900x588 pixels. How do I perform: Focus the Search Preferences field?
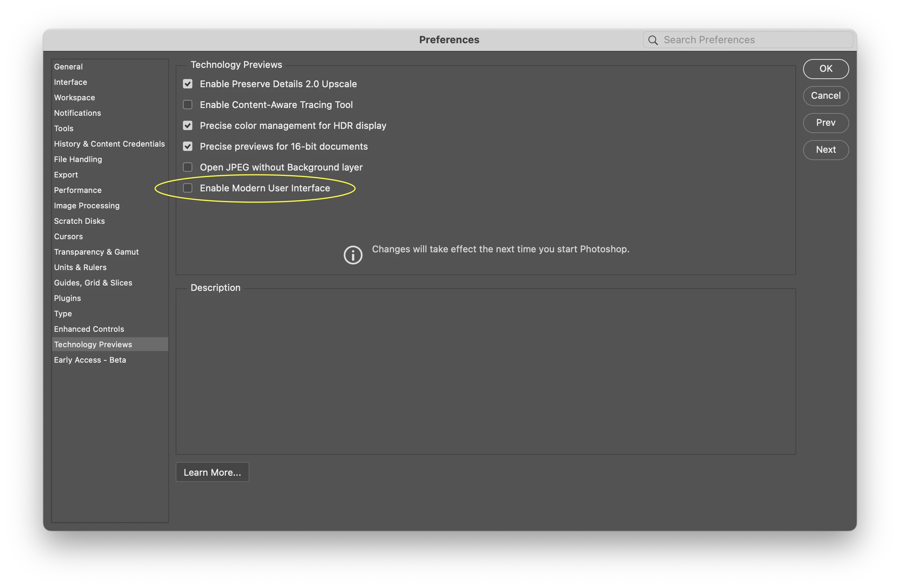click(753, 40)
